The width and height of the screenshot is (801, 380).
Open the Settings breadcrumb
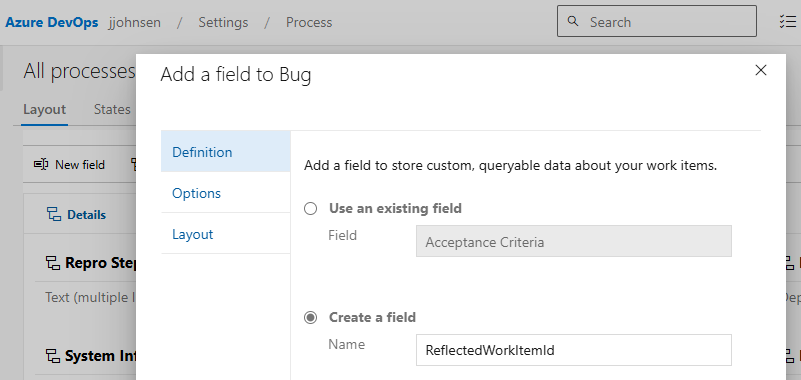pyautogui.click(x=223, y=22)
